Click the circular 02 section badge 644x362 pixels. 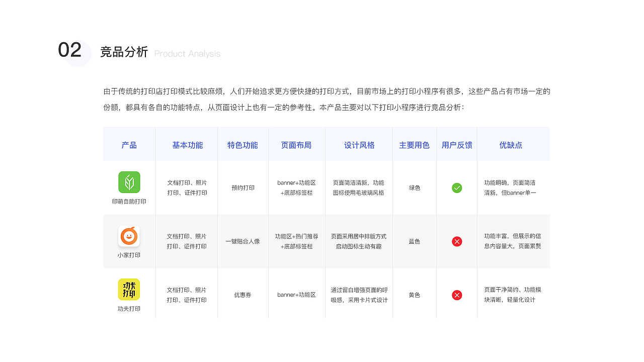tap(72, 50)
